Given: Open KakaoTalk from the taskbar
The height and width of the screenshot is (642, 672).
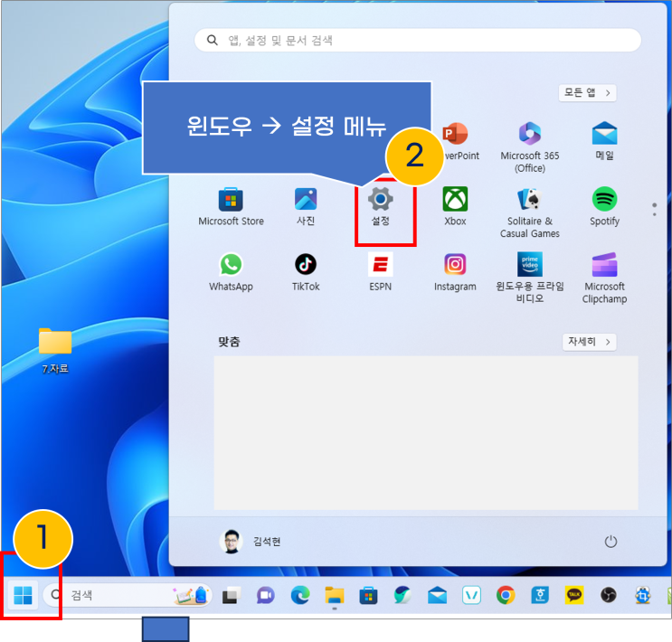Looking at the screenshot, I should tap(574, 595).
